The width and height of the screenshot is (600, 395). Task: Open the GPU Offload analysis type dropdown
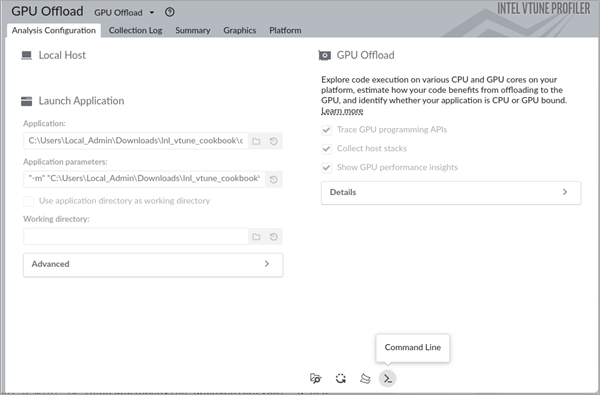pos(124,13)
